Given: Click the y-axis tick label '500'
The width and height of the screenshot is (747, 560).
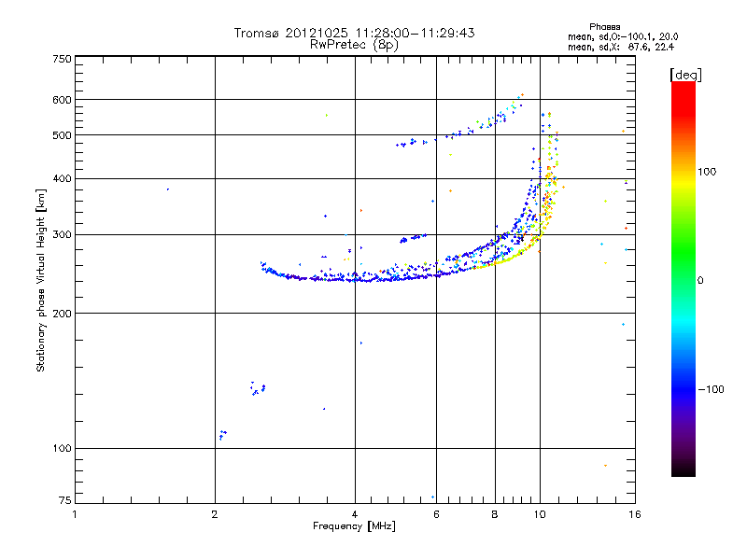Looking at the screenshot, I should (x=62, y=135).
